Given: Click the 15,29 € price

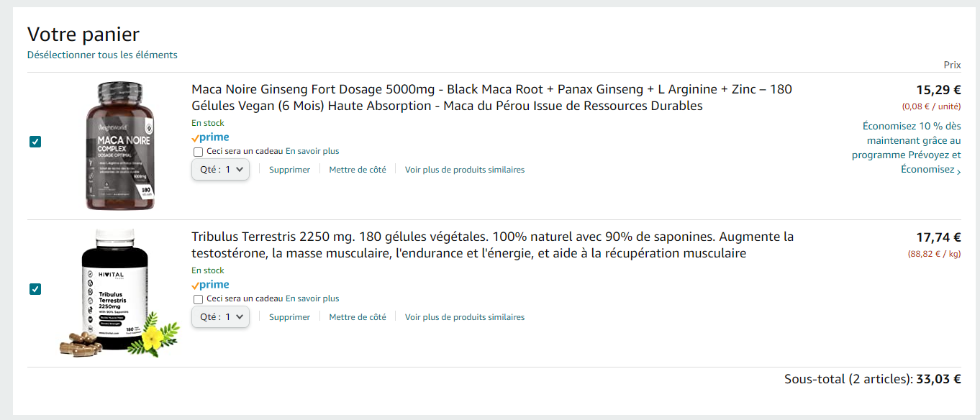Looking at the screenshot, I should click(938, 90).
